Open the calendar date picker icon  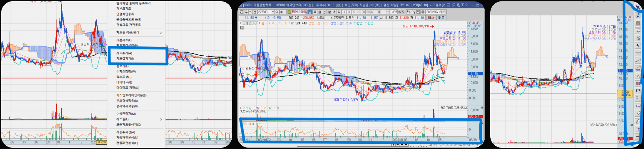point(444,12)
